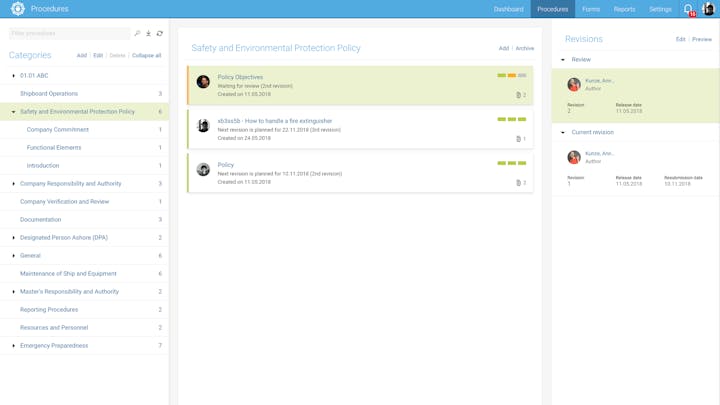Click Collapse all in Categories

[x=146, y=56]
